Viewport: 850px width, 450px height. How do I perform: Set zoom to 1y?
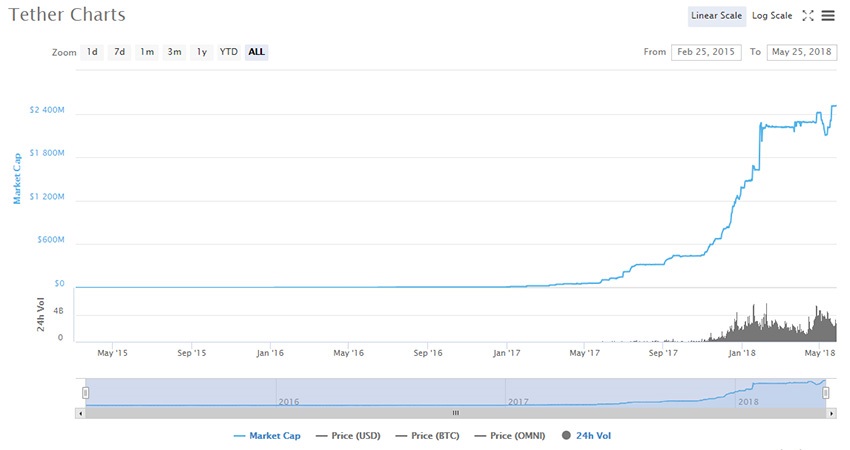(x=202, y=52)
